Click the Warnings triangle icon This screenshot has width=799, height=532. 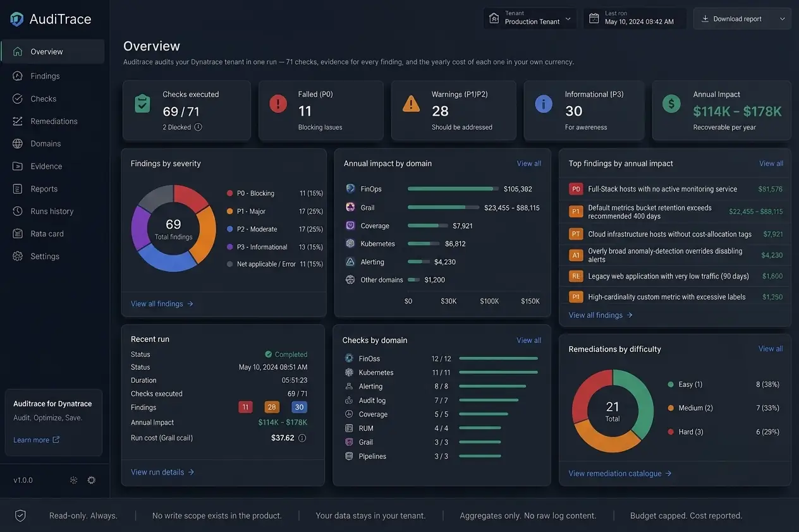pos(412,104)
